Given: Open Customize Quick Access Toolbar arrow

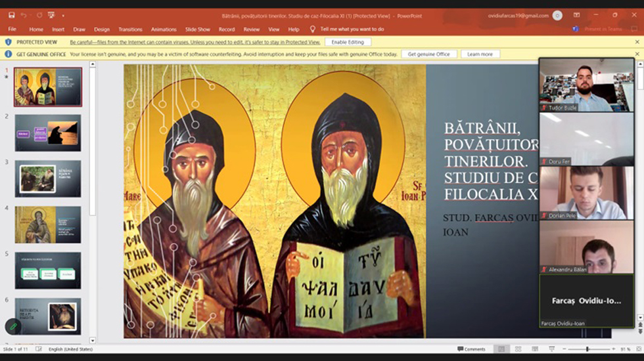Looking at the screenshot, I should [63, 16].
